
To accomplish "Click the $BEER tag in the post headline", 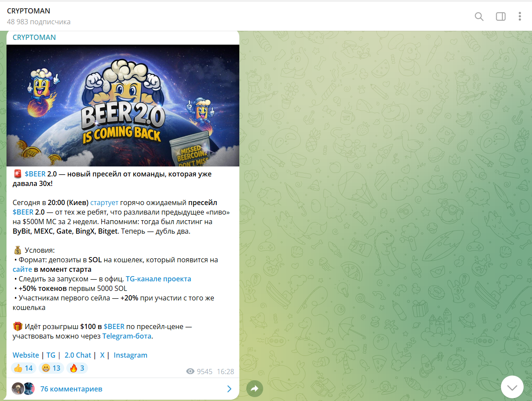I will coord(35,174).
